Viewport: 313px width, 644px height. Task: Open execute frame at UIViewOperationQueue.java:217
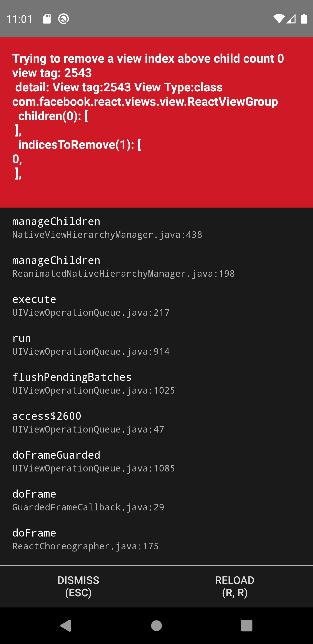click(x=91, y=305)
